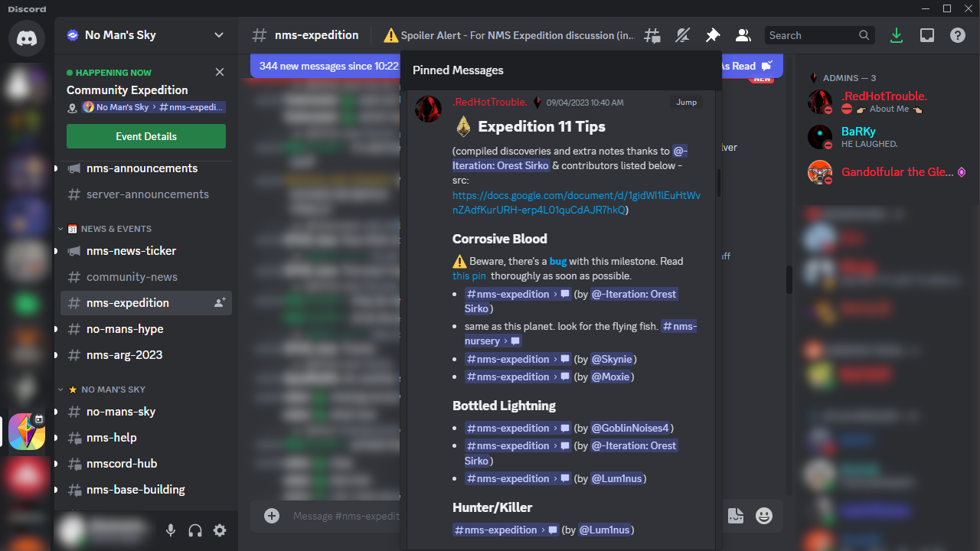Image resolution: width=980 pixels, height=551 pixels.
Task: Open BaRKy in the admins list
Action: (x=885, y=137)
